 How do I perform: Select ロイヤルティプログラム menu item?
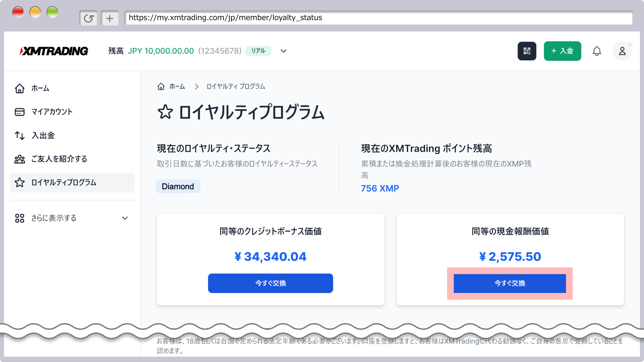point(72,182)
